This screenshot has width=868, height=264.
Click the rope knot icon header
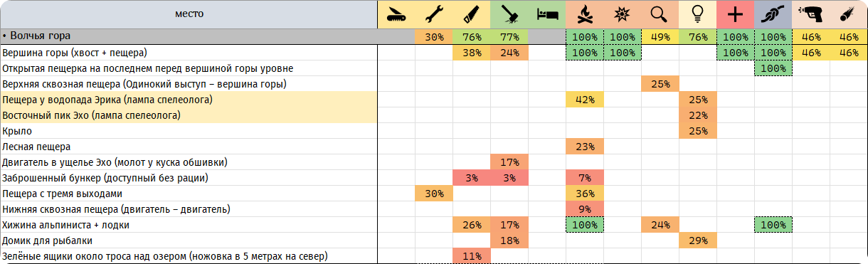coord(773,14)
